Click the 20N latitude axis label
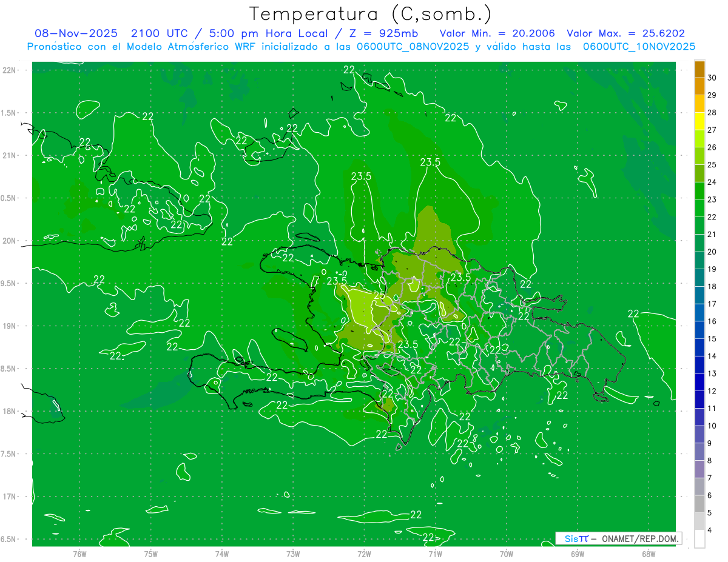 [x=9, y=241]
